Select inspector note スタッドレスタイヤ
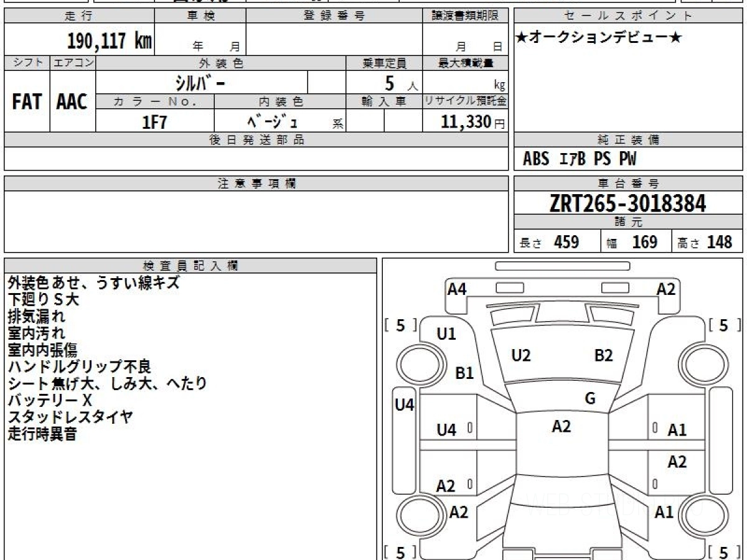 click(70, 417)
